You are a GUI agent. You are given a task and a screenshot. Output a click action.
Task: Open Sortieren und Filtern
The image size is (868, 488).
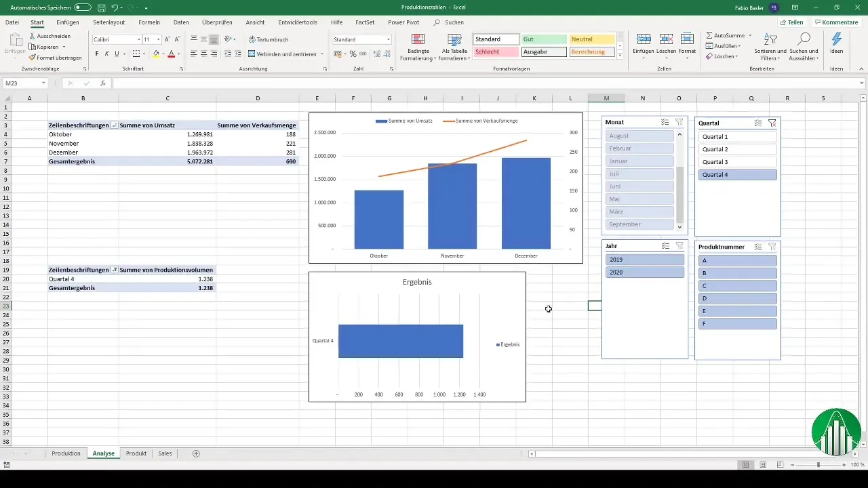[x=770, y=47]
